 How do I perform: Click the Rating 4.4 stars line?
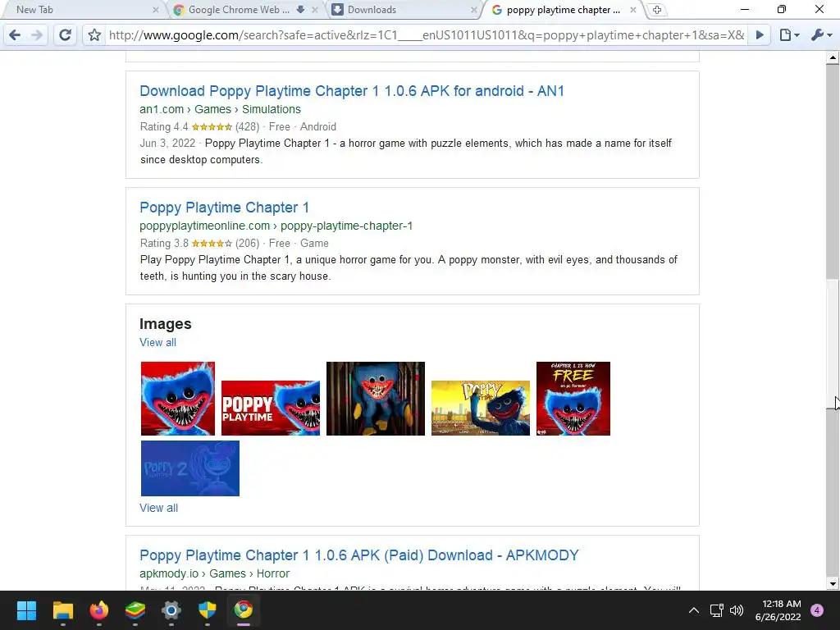click(238, 127)
